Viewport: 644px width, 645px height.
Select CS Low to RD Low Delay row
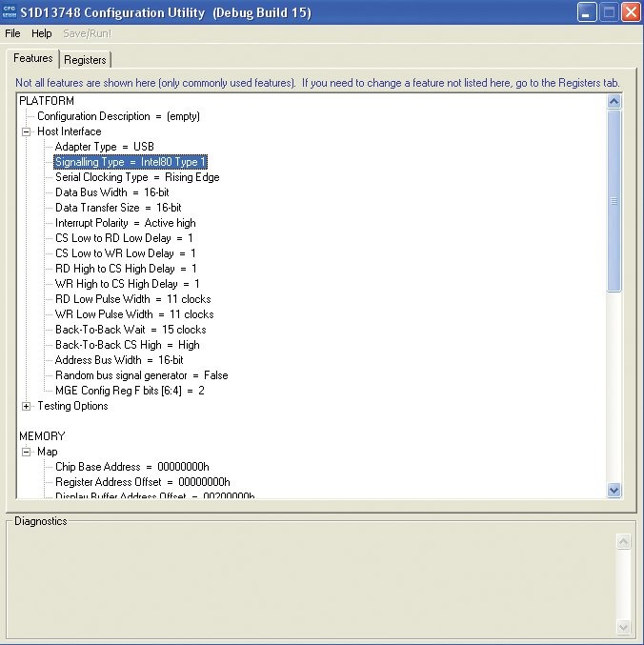pyautogui.click(x=124, y=238)
